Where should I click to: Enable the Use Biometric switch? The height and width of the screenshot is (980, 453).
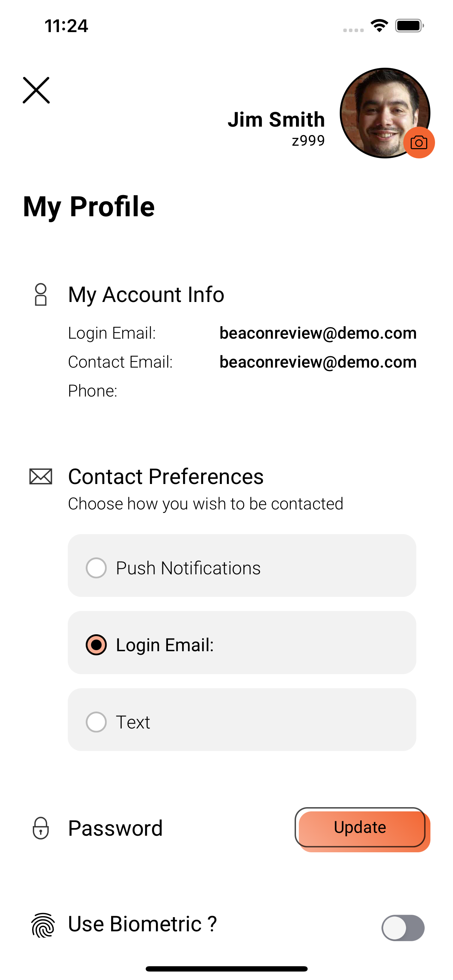click(x=403, y=928)
